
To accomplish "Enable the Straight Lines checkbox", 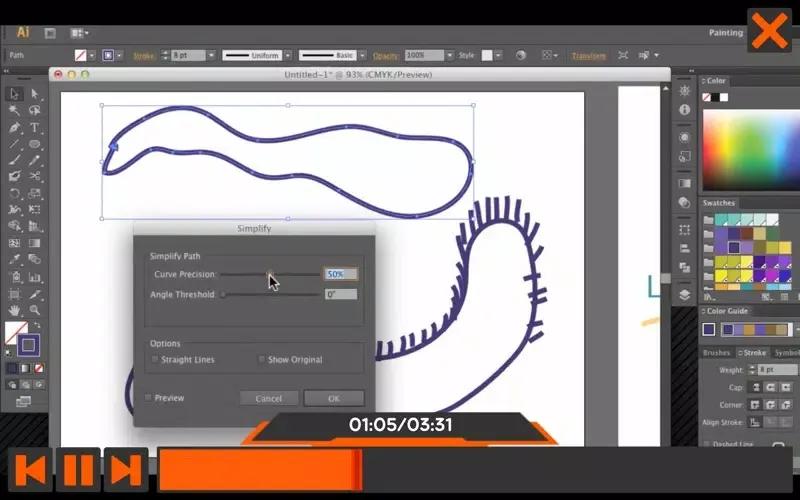I will click(155, 359).
